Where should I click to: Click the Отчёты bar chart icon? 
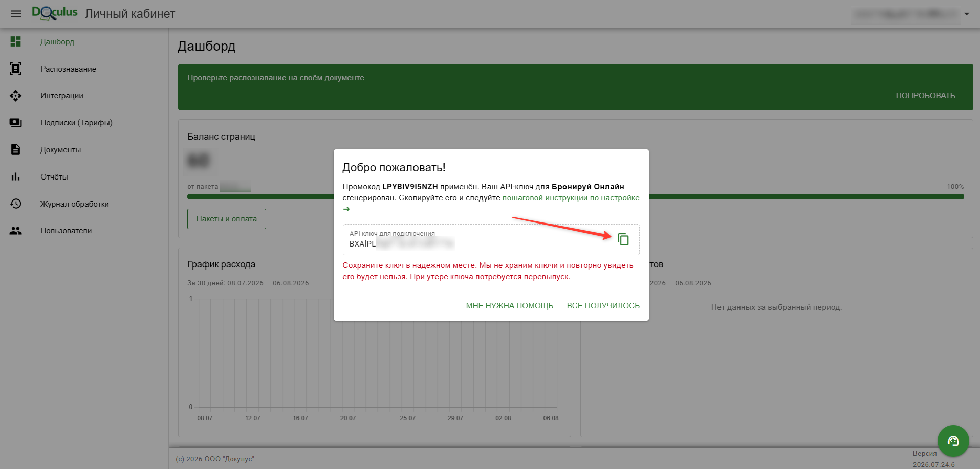pyautogui.click(x=16, y=176)
